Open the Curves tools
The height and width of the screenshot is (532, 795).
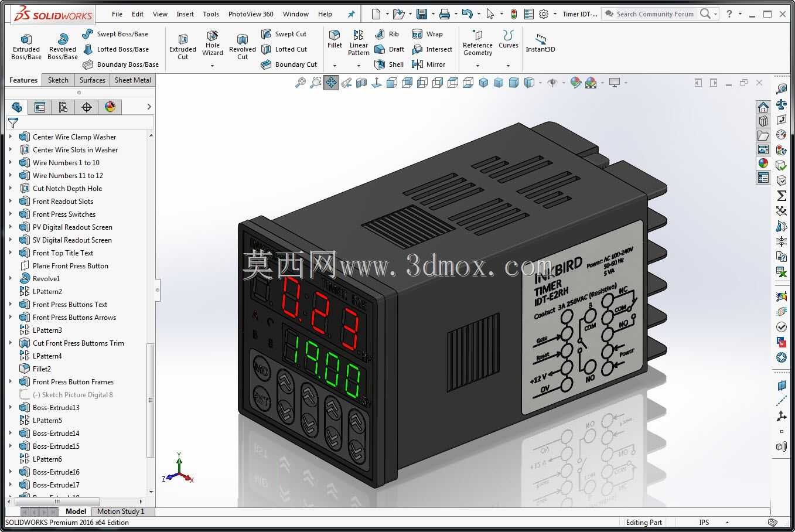point(508,39)
